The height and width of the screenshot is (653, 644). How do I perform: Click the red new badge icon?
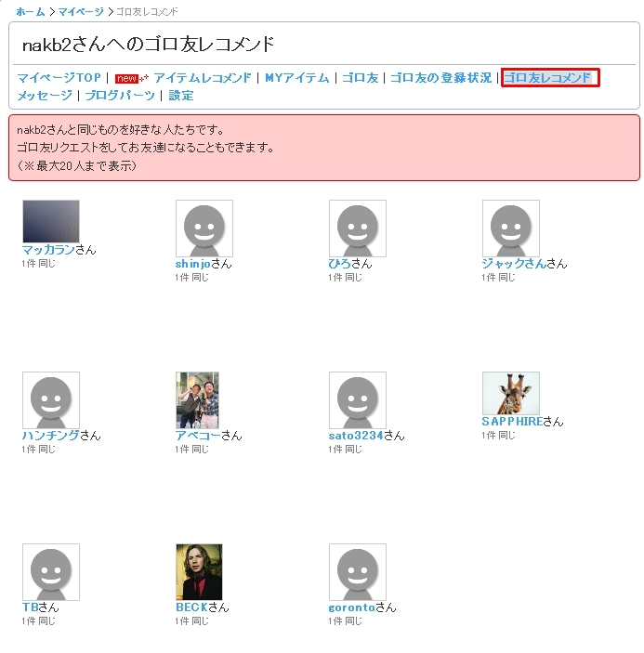126,78
